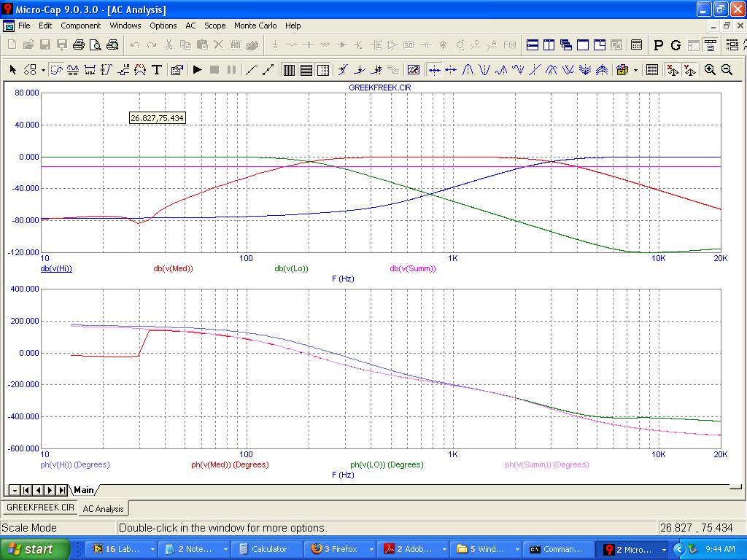The height and width of the screenshot is (560, 747).
Task: Open page list dropdown beside page arrows
Action: (15, 490)
